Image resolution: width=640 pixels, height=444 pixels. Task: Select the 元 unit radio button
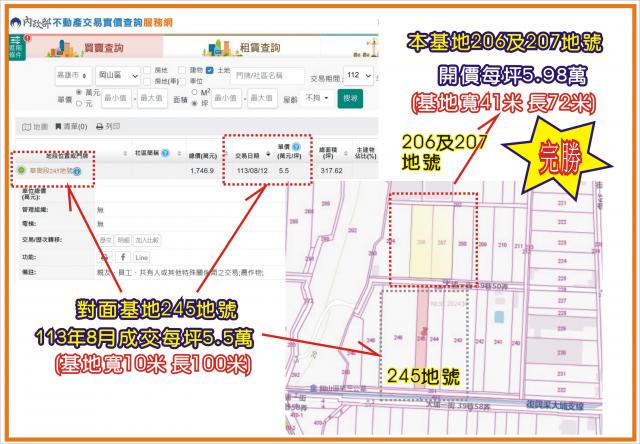pyautogui.click(x=78, y=103)
